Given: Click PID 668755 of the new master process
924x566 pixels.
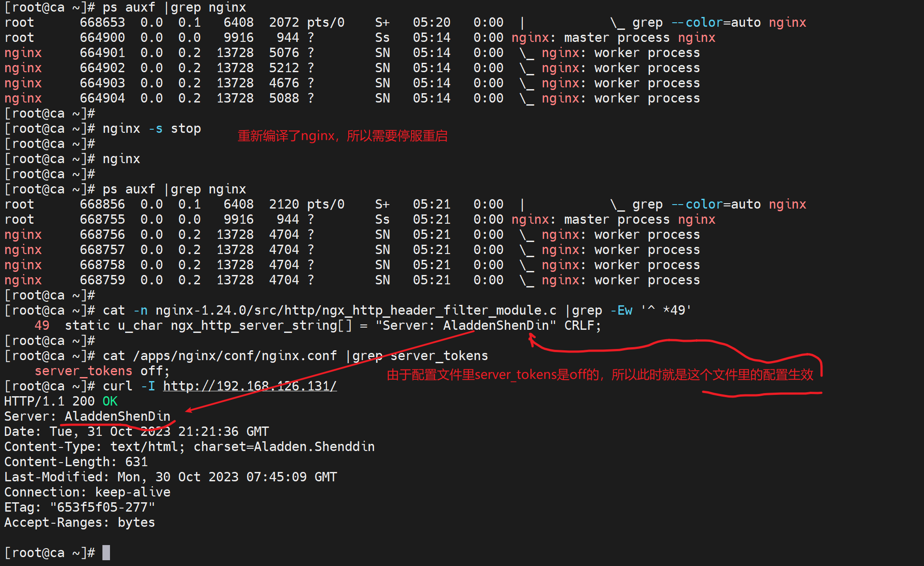Looking at the screenshot, I should 102,219.
